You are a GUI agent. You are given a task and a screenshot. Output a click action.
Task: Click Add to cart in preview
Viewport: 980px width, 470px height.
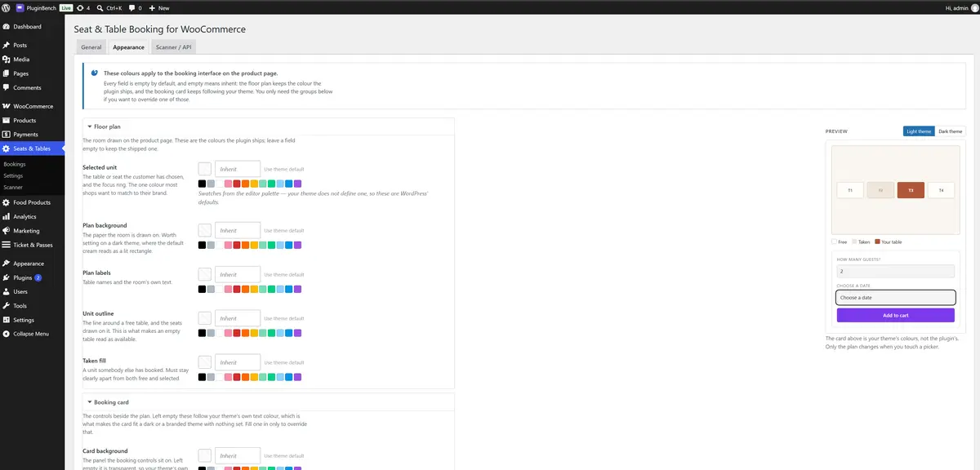coord(896,315)
